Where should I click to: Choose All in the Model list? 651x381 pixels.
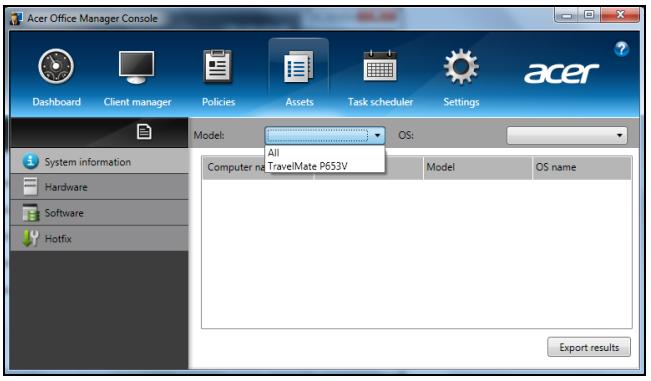325,153
